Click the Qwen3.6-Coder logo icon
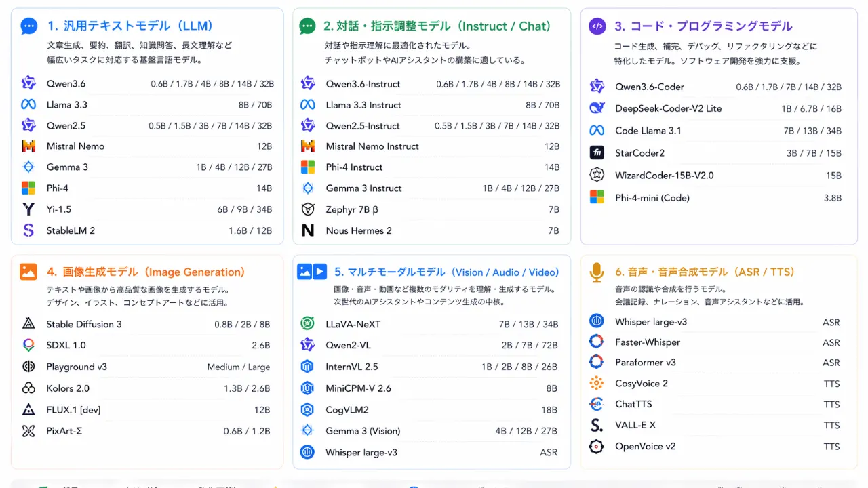The image size is (868, 488). pos(597,87)
